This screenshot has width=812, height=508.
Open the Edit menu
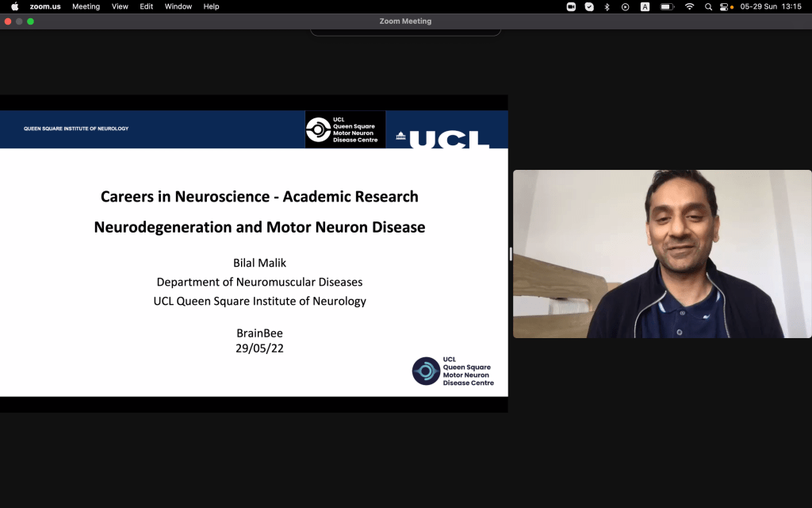pos(147,6)
